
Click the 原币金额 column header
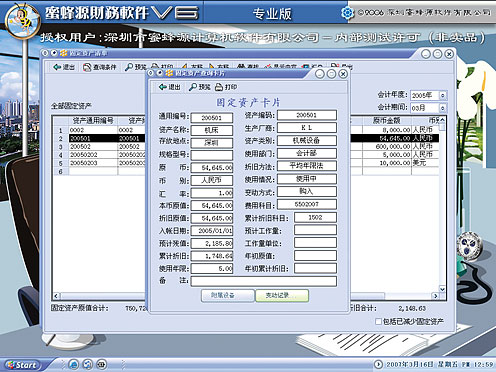pyautogui.click(x=387, y=120)
